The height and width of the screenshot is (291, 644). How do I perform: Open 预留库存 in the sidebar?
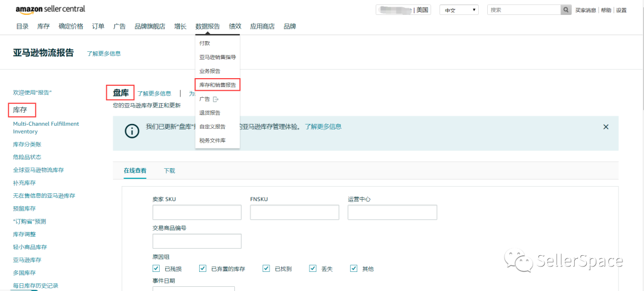[x=24, y=209]
